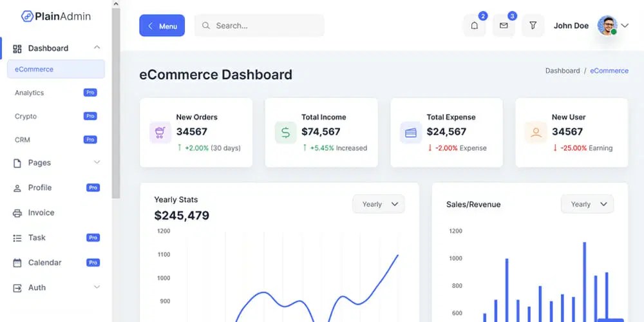
Task: Click the Total Income dollar icon
Action: [285, 132]
